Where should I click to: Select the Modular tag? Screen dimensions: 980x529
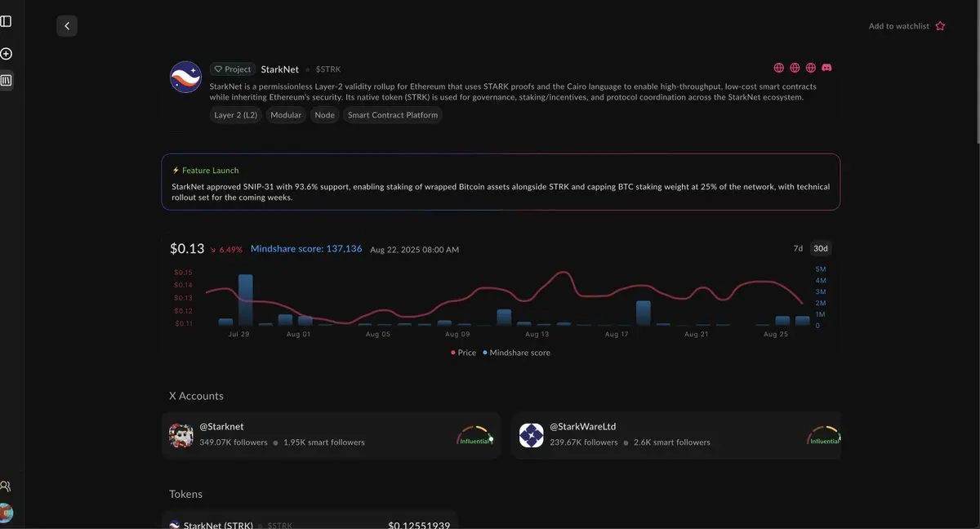[286, 115]
